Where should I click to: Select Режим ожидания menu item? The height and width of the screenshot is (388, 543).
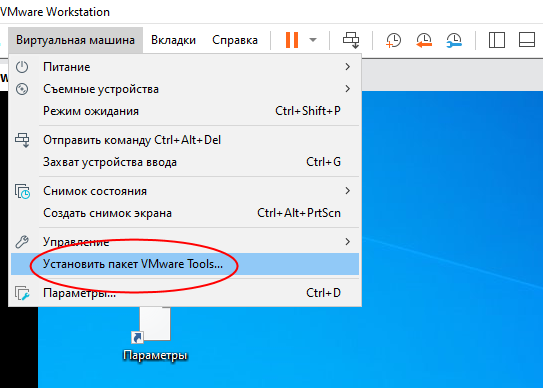tap(185, 111)
